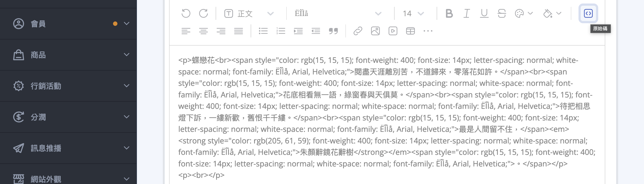The image size is (644, 184).
Task: Click the 蝶戀花 text in source code
Action: (203, 60)
